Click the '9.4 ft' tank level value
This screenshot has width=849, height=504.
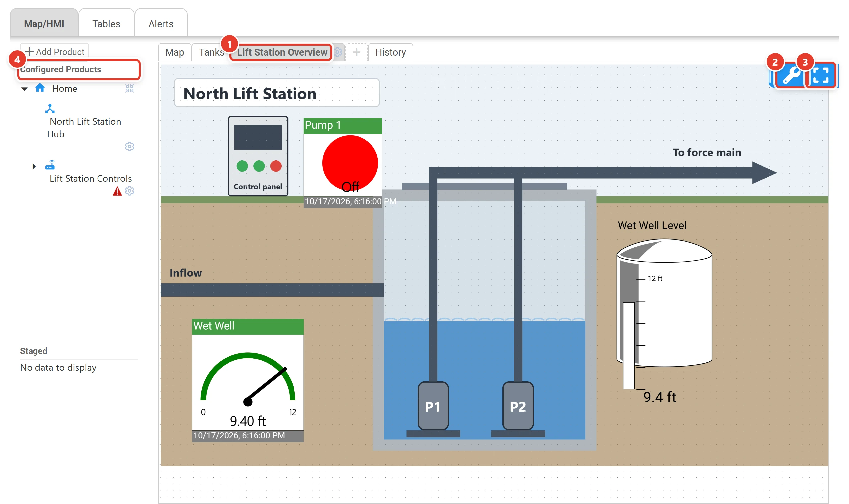(x=660, y=397)
